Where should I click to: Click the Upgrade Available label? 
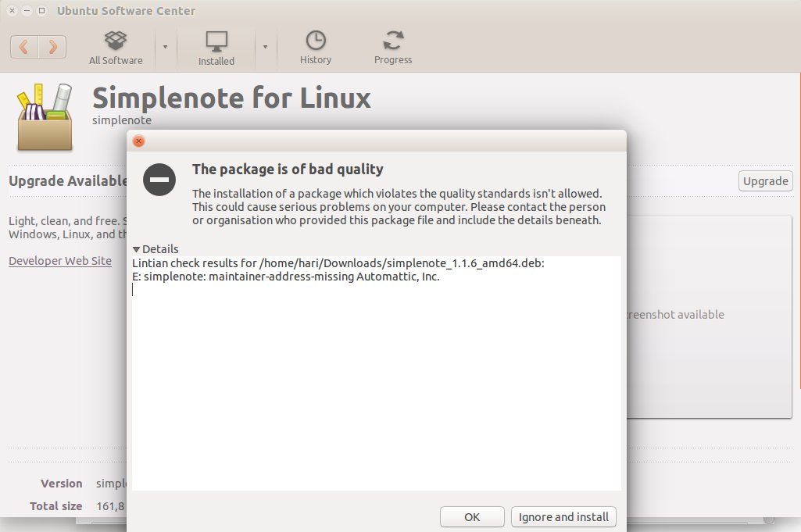(x=67, y=181)
